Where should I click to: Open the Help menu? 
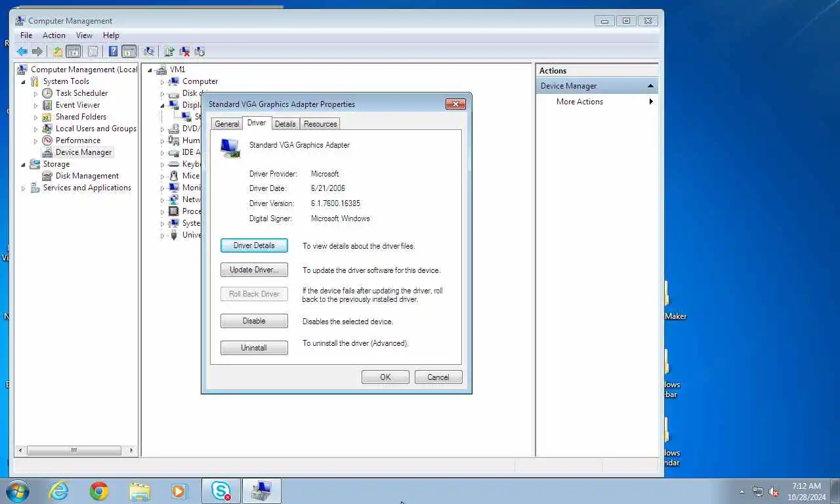click(x=111, y=35)
